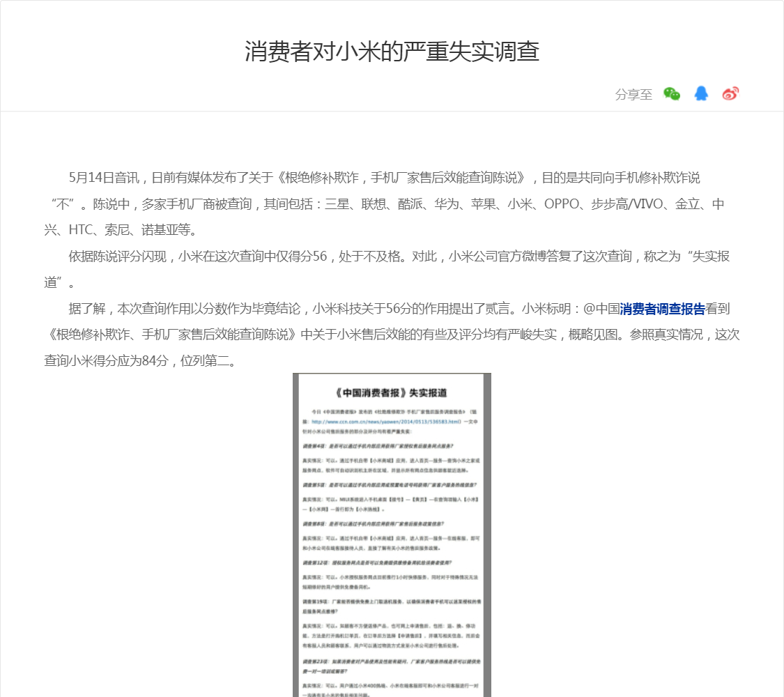Click the 分享至 label
This screenshot has height=697, width=784.
click(633, 94)
